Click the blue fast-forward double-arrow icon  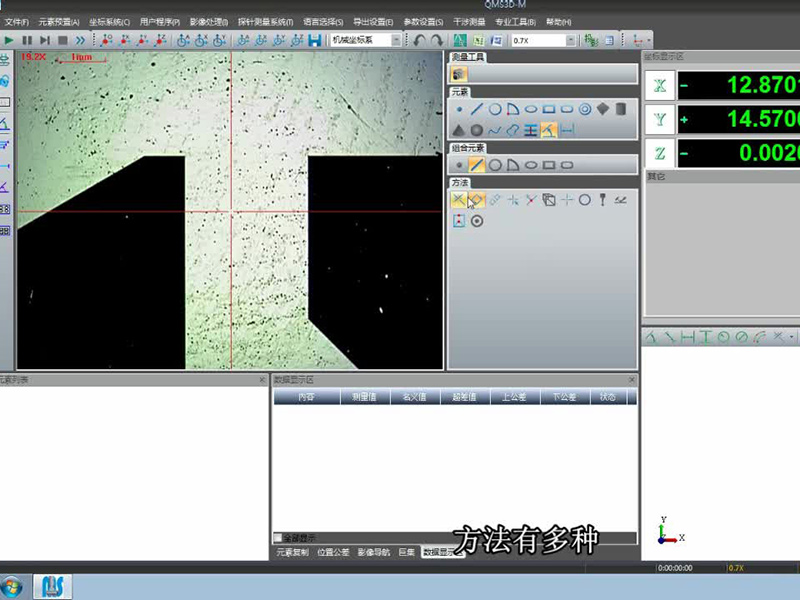click(80, 40)
